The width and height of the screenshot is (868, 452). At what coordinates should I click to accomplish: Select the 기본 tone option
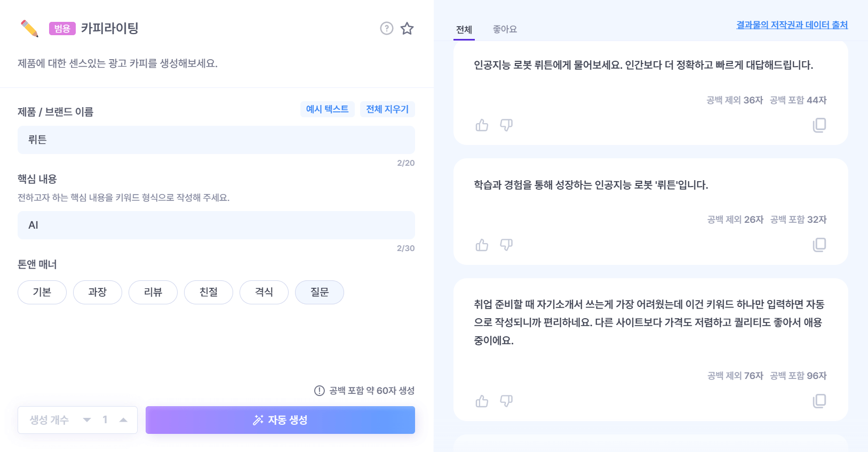click(x=42, y=292)
